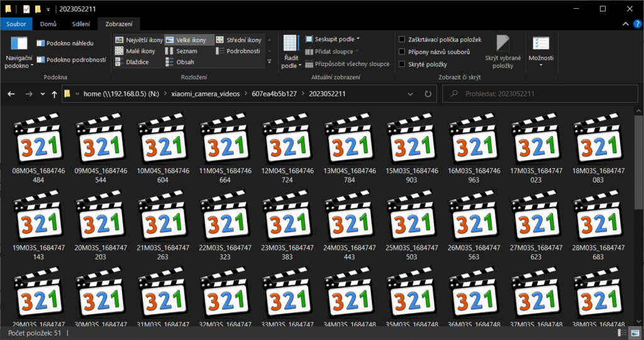Expand address bar history dropdown arrow
644x340 pixels.
click(x=410, y=94)
